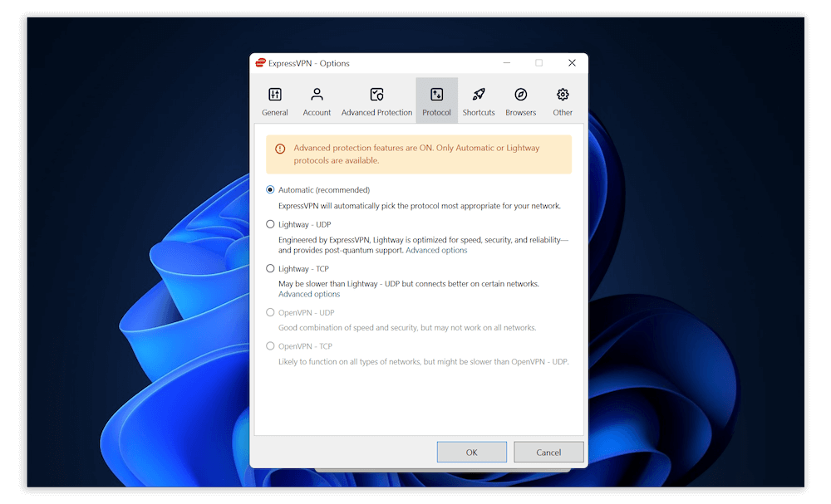Open Advanced options under Lightway - TCP
831x504 pixels.
(x=308, y=294)
